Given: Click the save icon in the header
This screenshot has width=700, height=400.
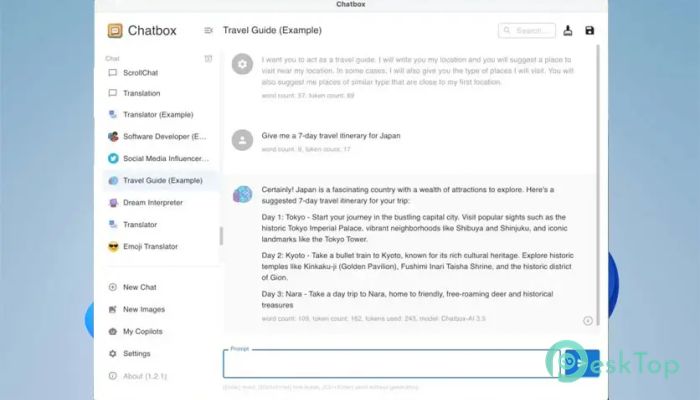Looking at the screenshot, I should pos(590,30).
